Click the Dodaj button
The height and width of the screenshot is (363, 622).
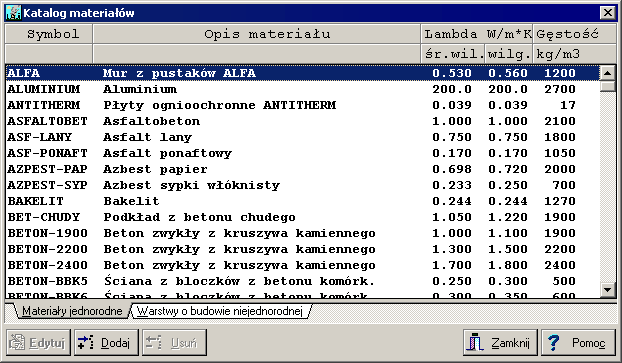coord(106,342)
